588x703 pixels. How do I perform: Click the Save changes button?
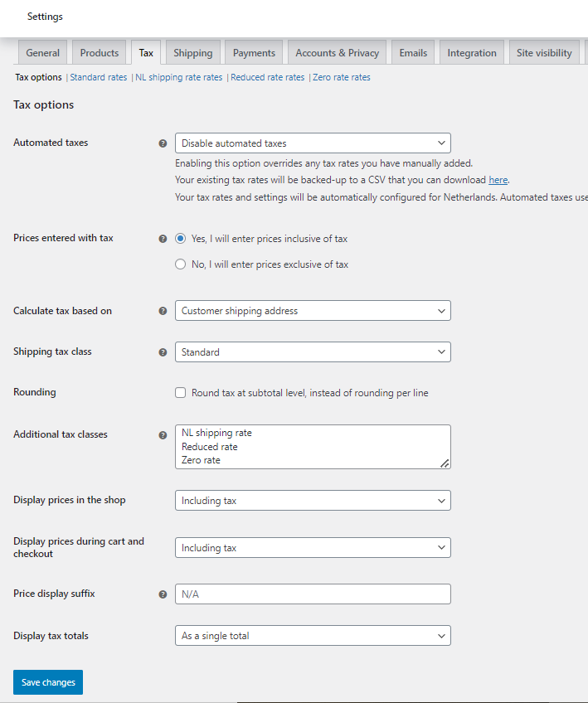coord(48,682)
